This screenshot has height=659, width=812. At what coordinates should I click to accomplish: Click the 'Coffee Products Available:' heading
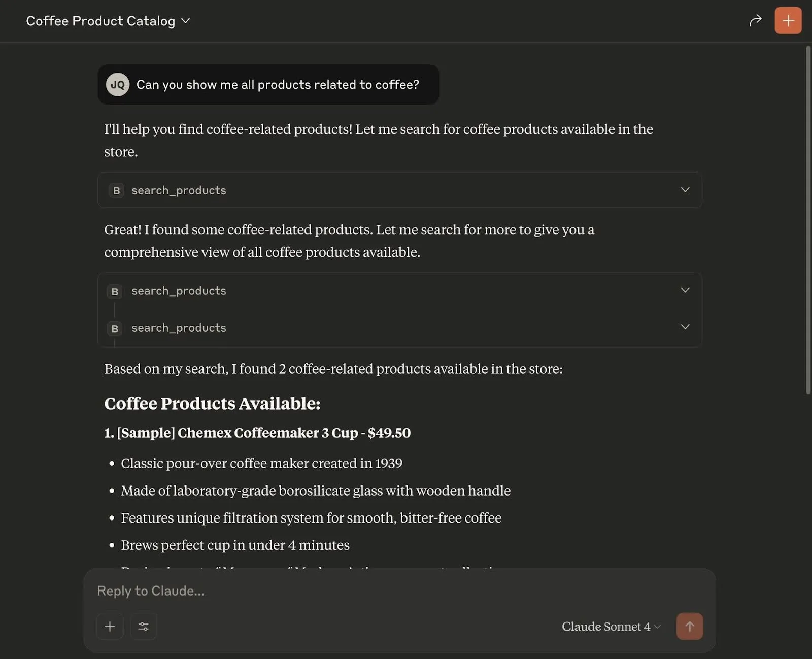212,404
